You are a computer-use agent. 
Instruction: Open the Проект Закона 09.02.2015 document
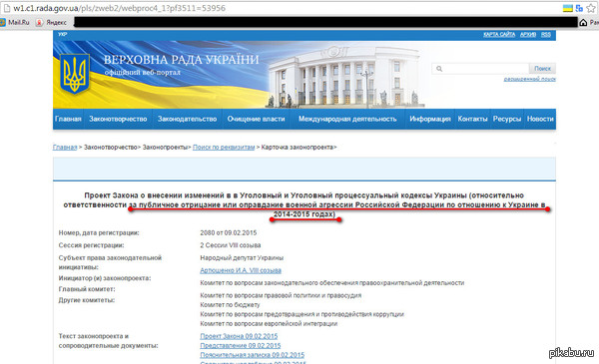239,336
